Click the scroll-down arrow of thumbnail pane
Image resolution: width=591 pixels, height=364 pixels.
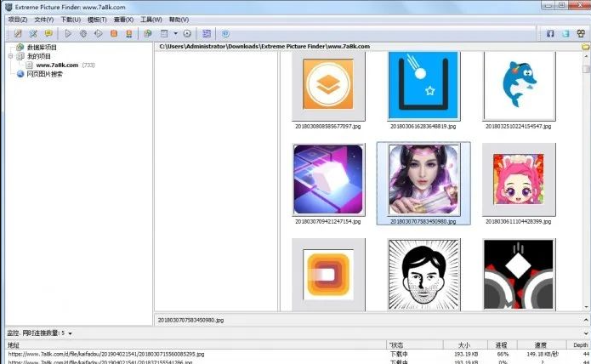point(586,308)
